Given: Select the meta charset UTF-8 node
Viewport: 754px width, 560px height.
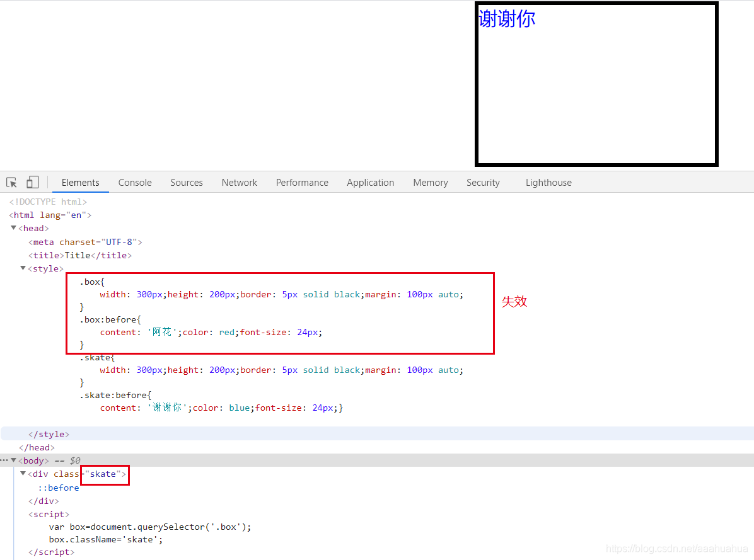Looking at the screenshot, I should point(85,242).
